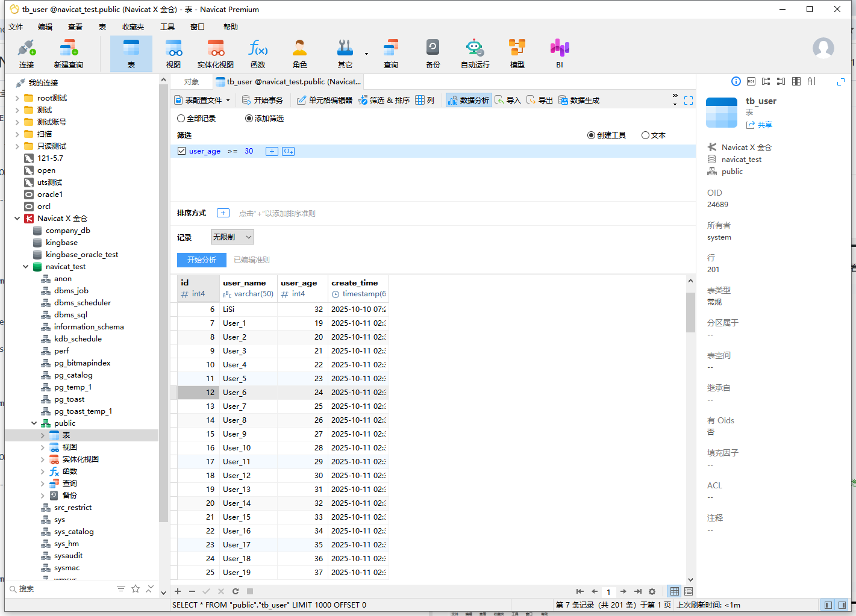This screenshot has height=616, width=856.
Task: Expand the 函数 node under public
Action: (x=42, y=471)
